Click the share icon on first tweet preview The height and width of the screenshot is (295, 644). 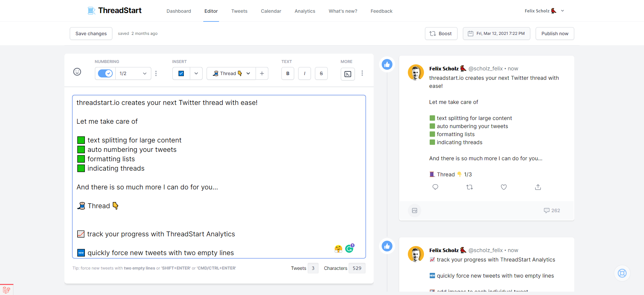point(538,187)
